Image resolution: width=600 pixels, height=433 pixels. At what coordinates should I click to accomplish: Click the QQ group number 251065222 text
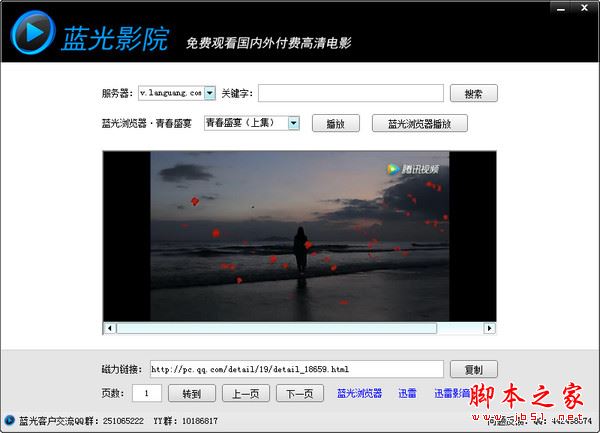pyautogui.click(x=123, y=421)
